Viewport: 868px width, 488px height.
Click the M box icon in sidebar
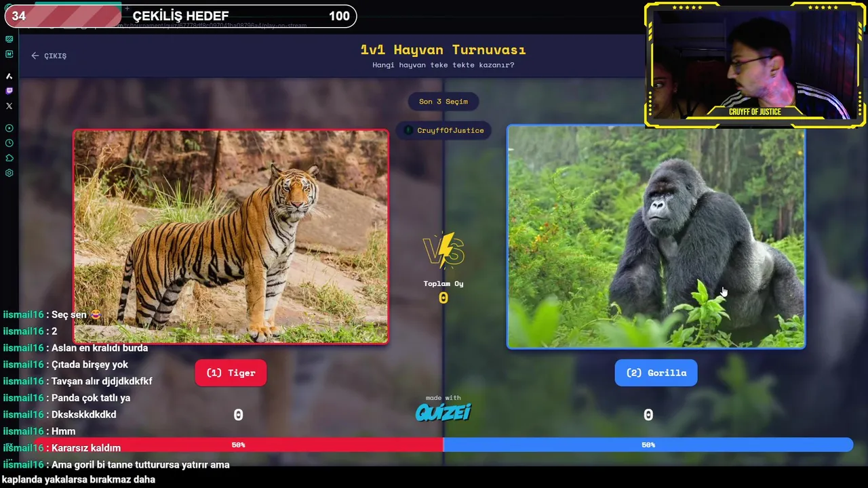pyautogui.click(x=9, y=54)
